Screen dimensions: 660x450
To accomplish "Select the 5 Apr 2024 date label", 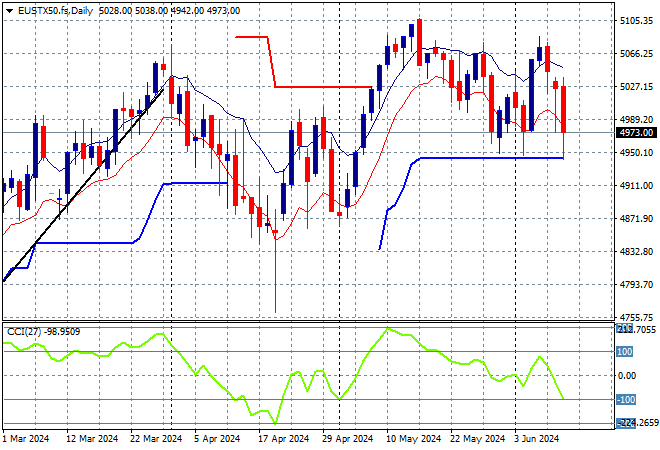I will 217,439.
